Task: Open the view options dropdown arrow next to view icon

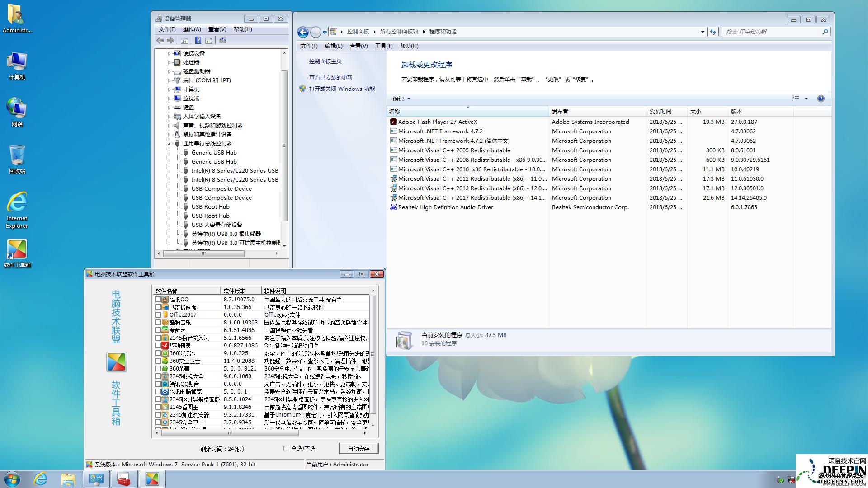Action: [x=806, y=99]
